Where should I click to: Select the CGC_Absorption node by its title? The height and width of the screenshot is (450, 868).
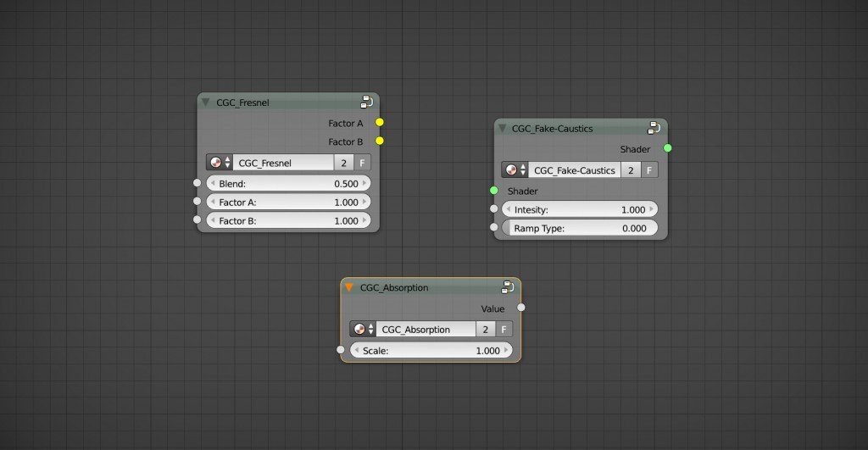394,287
